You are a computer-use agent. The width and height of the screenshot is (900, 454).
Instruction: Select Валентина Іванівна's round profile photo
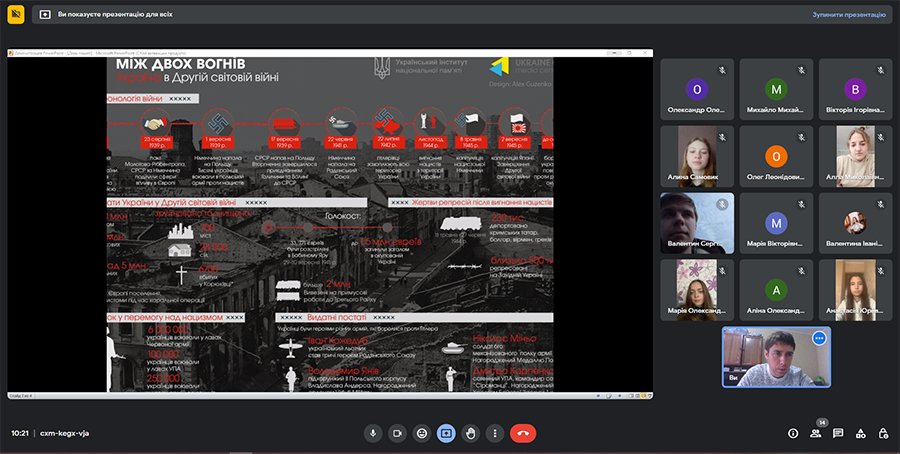855,223
